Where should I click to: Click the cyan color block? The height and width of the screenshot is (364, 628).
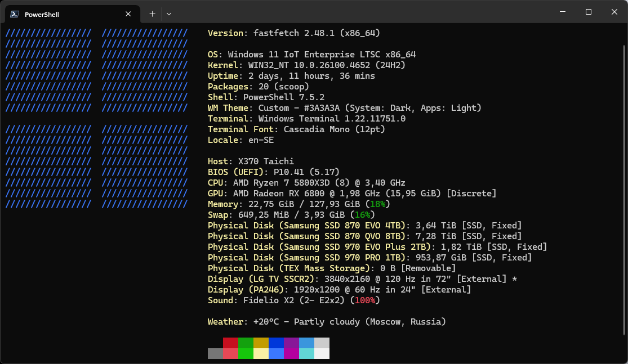(x=307, y=354)
